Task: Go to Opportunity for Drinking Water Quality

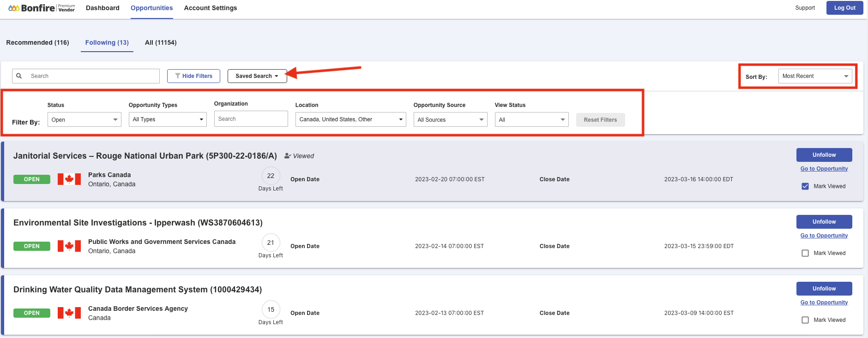Action: point(824,302)
